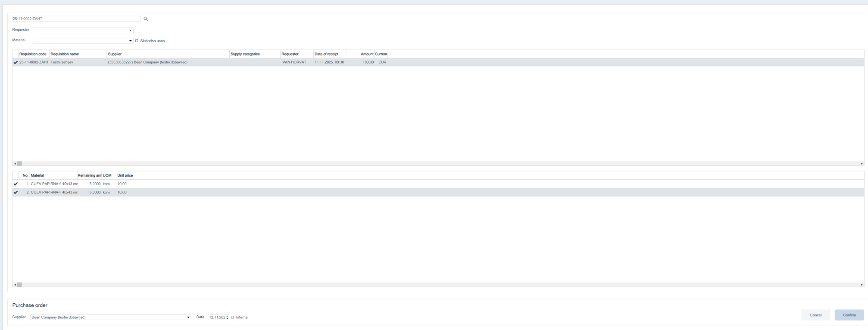Screen dimensions: 868x330
Task: Toggle checkmark for material row number 1
Action: click(x=16, y=184)
